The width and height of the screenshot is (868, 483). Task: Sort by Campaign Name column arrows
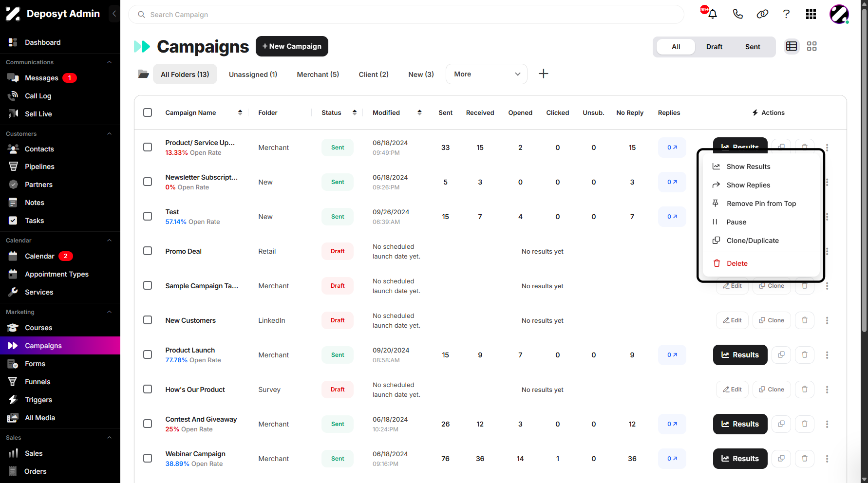[x=240, y=112]
